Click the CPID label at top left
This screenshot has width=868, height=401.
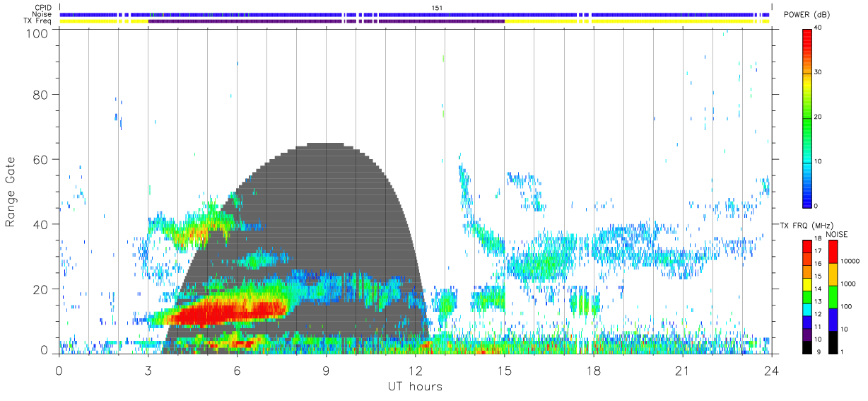point(42,8)
